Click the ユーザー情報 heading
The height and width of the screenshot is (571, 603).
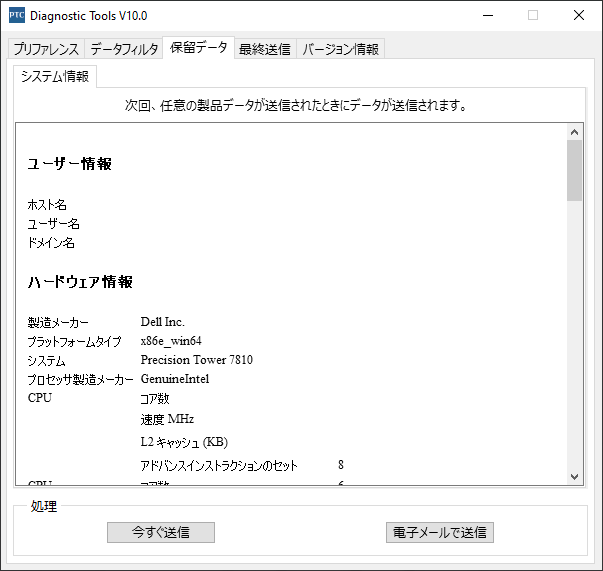coord(70,164)
